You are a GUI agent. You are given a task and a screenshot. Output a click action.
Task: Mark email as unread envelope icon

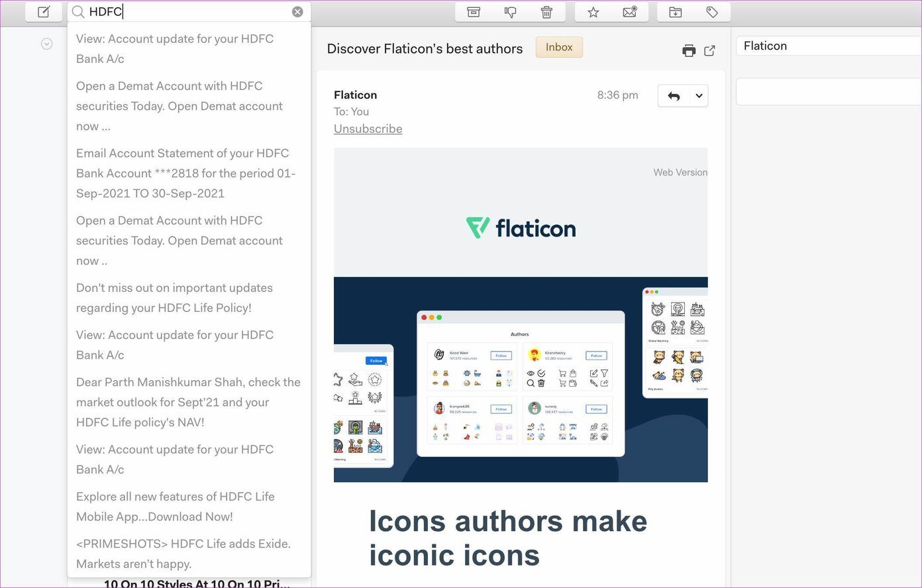(x=630, y=12)
